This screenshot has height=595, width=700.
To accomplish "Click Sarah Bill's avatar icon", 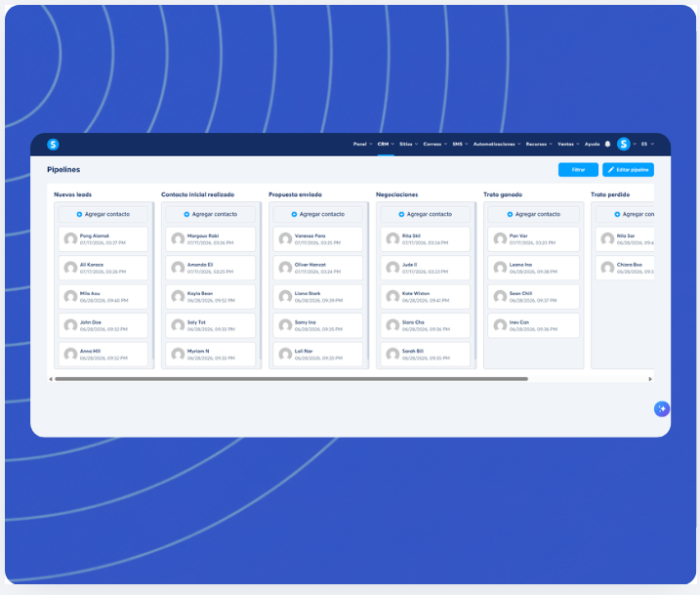I will (x=392, y=355).
